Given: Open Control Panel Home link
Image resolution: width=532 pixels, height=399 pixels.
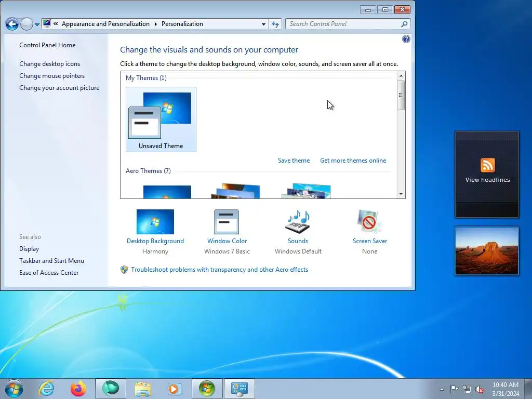Looking at the screenshot, I should coord(47,45).
